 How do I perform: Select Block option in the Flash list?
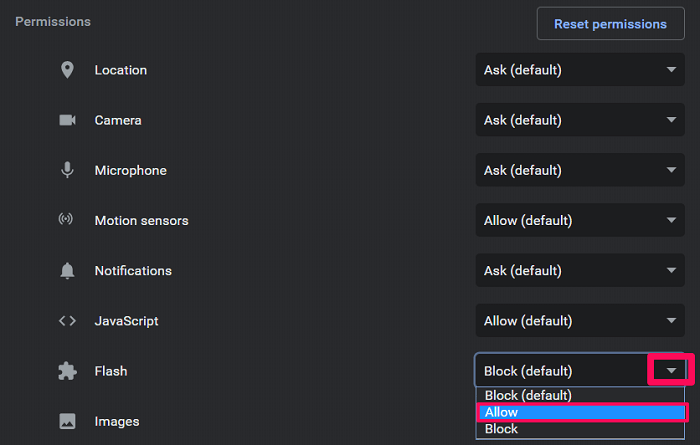580,429
